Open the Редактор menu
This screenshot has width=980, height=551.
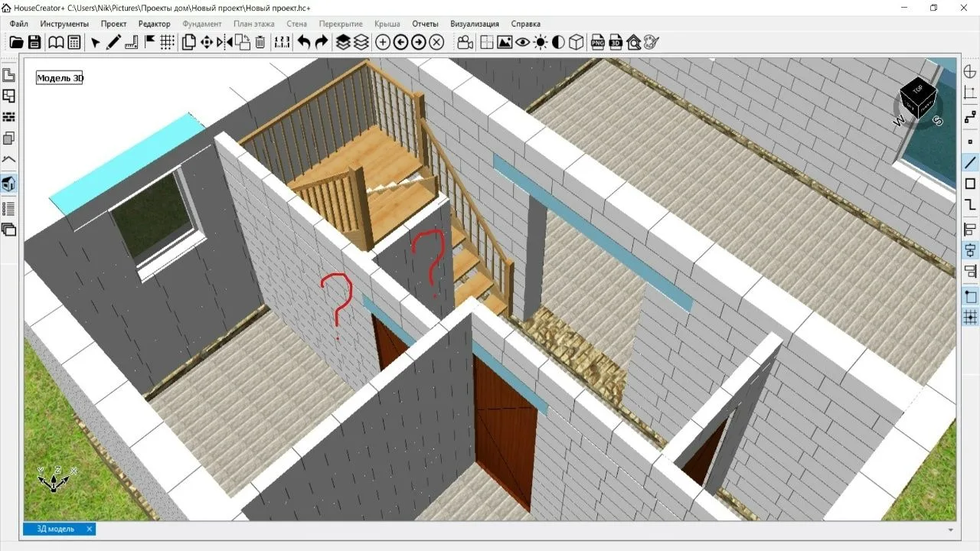coord(154,24)
